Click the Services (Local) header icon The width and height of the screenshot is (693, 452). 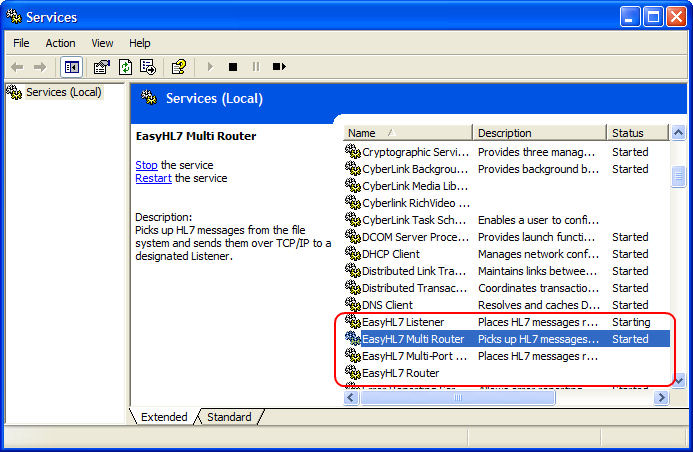(149, 98)
